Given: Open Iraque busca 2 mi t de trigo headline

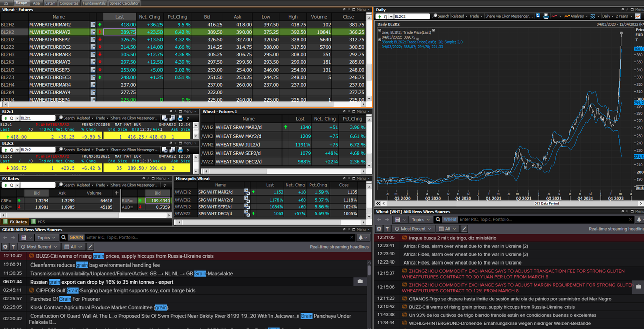Looking at the screenshot, I should pyautogui.click(x=452, y=238).
